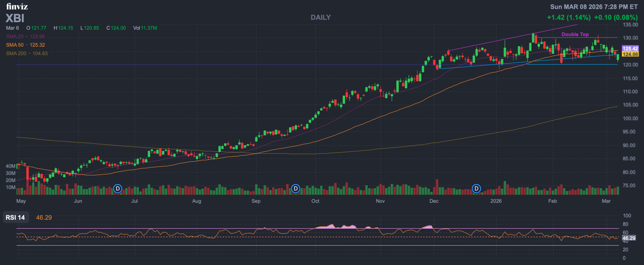Click the 100.00 price axis label
This screenshot has width=644, height=265.
click(630, 118)
